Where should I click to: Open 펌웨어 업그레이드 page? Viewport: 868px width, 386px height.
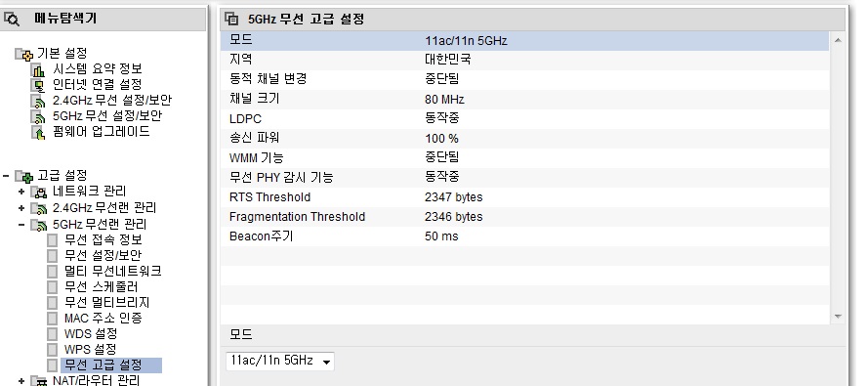click(x=102, y=131)
